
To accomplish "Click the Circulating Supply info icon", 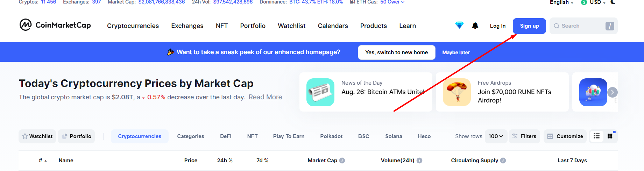I will coord(503,161).
